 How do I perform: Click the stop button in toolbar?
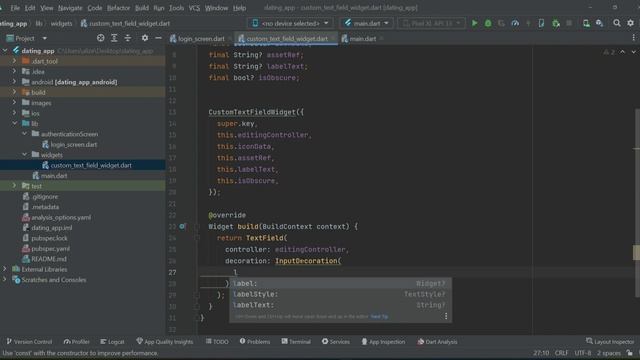[569, 23]
